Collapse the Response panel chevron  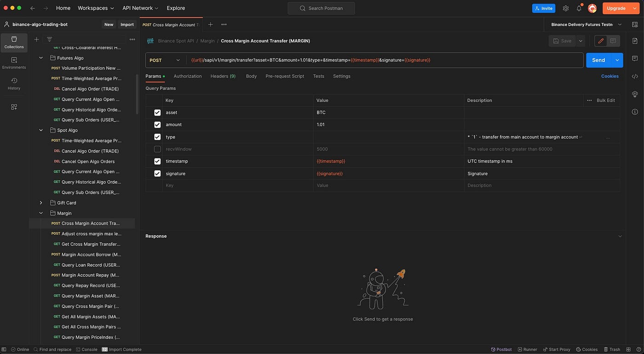(x=620, y=236)
